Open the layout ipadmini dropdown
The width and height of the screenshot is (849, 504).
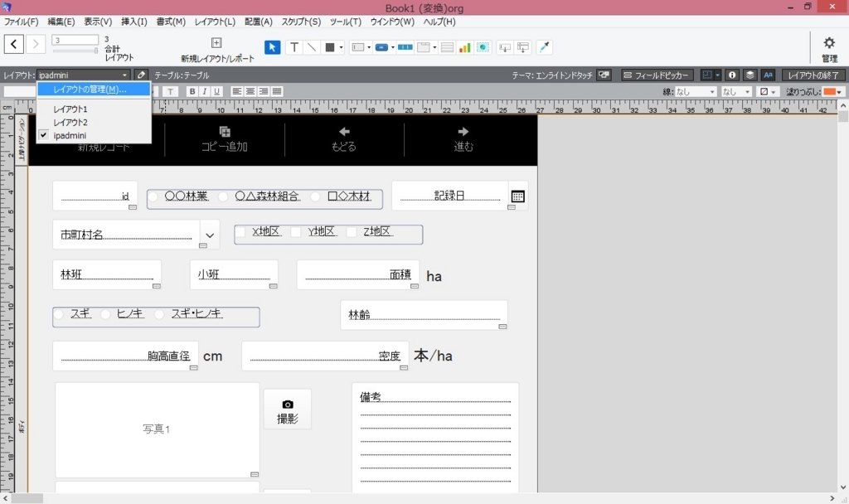click(84, 75)
